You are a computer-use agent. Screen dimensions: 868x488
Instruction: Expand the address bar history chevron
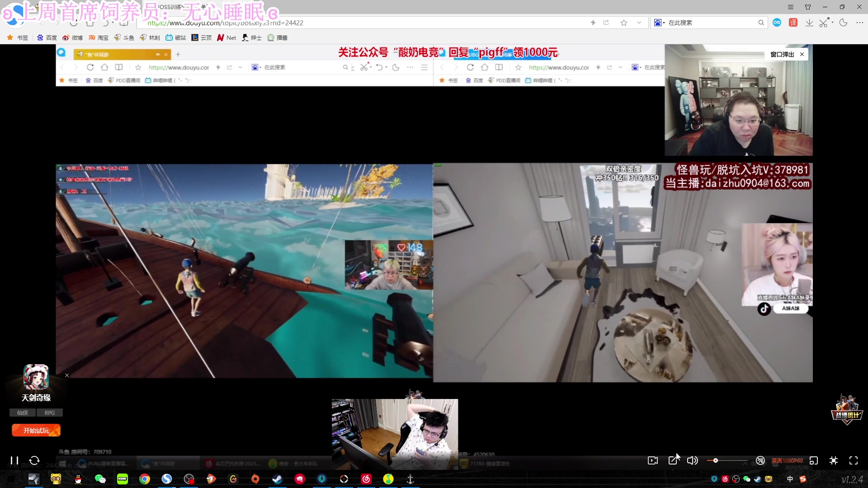tap(639, 23)
